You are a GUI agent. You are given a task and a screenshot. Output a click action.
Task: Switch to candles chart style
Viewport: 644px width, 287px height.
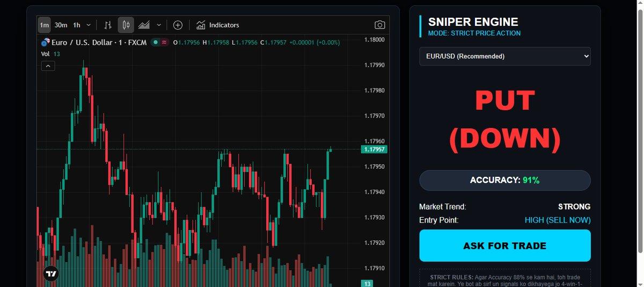(x=126, y=25)
